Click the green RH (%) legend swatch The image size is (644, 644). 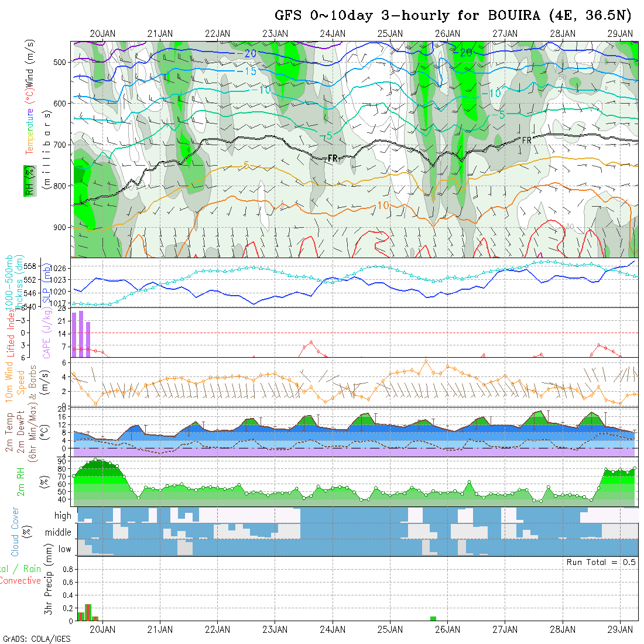point(28,180)
